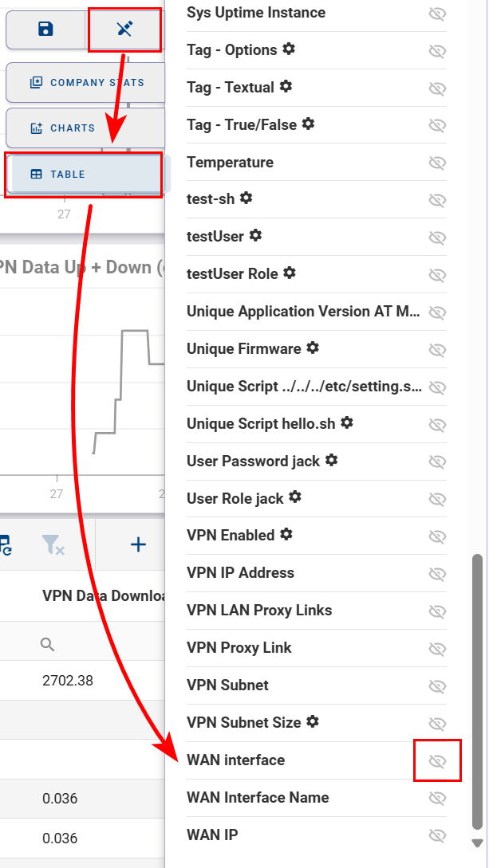
Task: Open settings gear next to Tag - Options
Action: coord(289,49)
